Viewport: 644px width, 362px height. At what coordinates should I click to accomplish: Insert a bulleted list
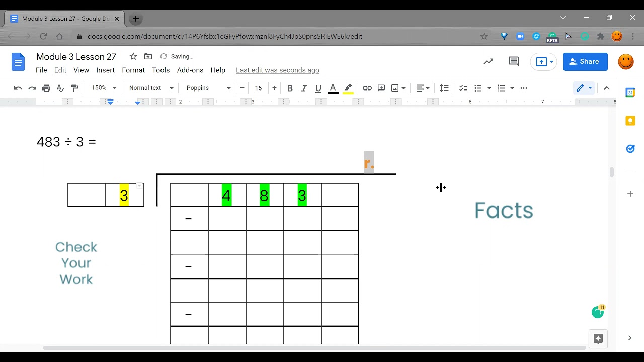[478, 88]
